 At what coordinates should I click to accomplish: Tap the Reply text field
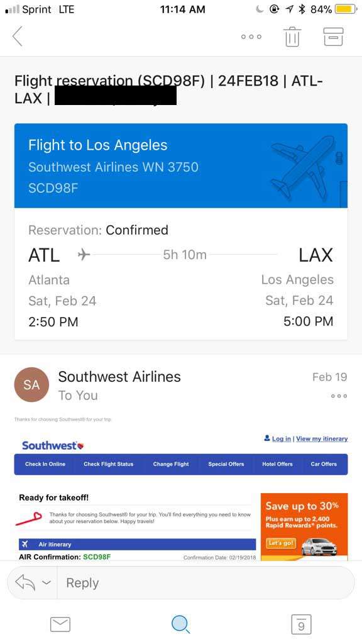click(x=206, y=583)
